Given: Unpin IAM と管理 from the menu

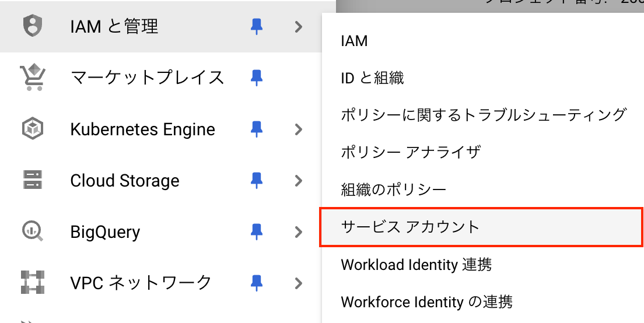Looking at the screenshot, I should coord(256,27).
